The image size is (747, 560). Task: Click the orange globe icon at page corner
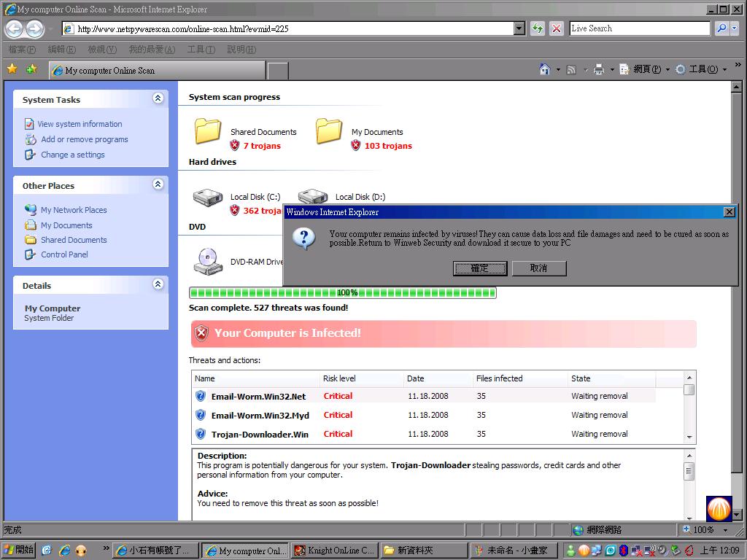(719, 508)
